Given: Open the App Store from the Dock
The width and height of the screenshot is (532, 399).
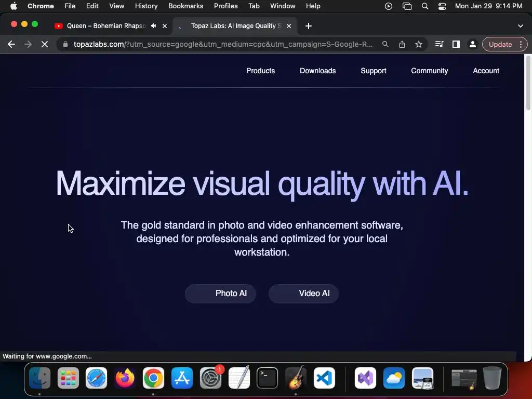Looking at the screenshot, I should [x=182, y=378].
